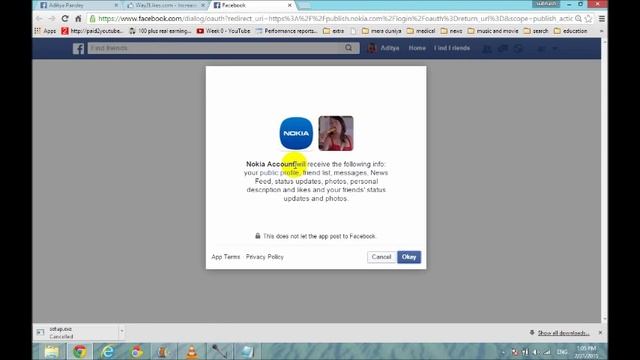
Task: Open the App Terms link
Action: 225,257
